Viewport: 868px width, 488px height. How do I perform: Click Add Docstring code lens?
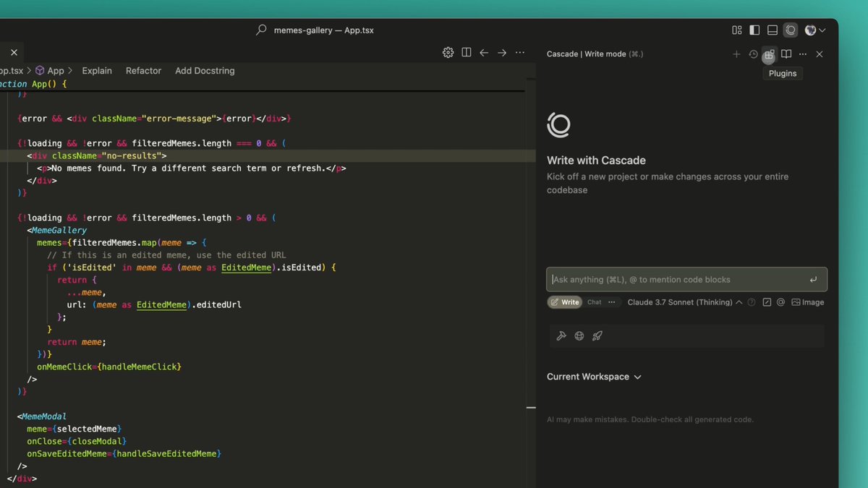point(205,71)
